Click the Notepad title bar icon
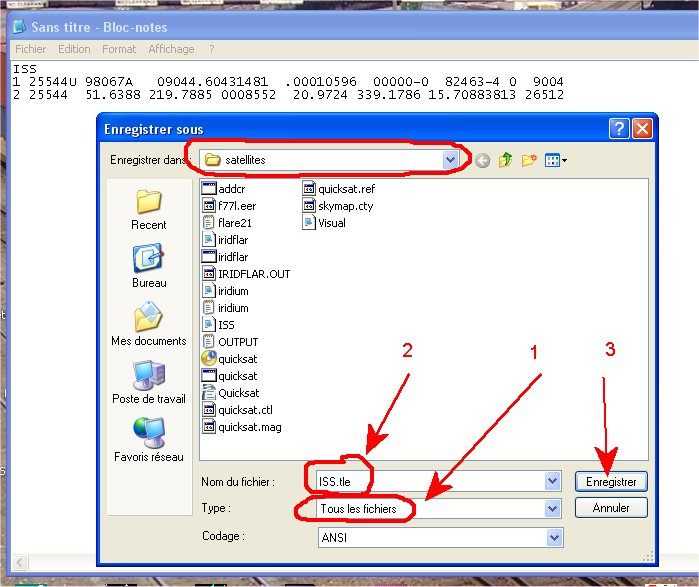 [19, 27]
